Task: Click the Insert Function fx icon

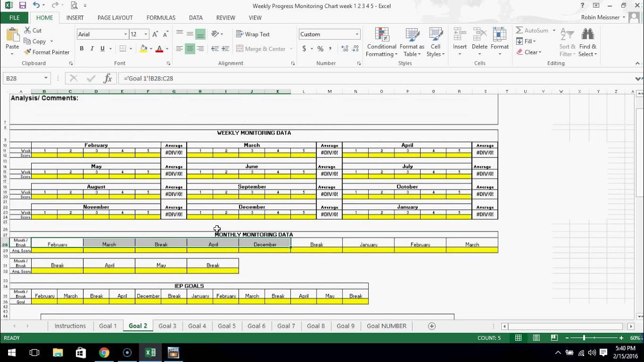Action: pos(107,78)
